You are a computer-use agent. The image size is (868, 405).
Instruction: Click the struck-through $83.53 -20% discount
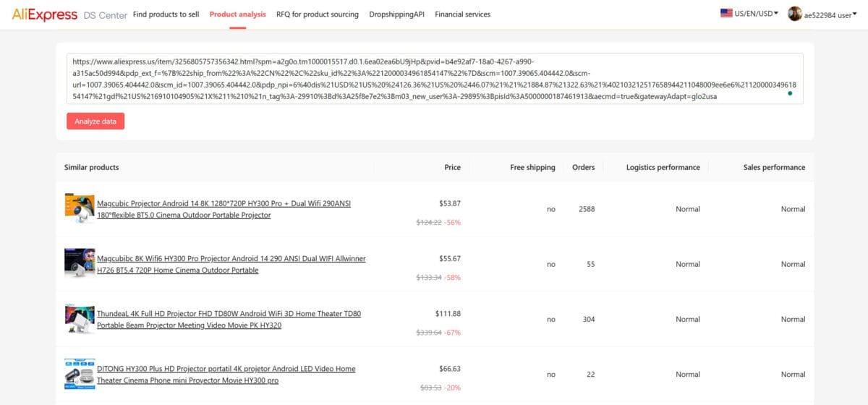tap(441, 387)
